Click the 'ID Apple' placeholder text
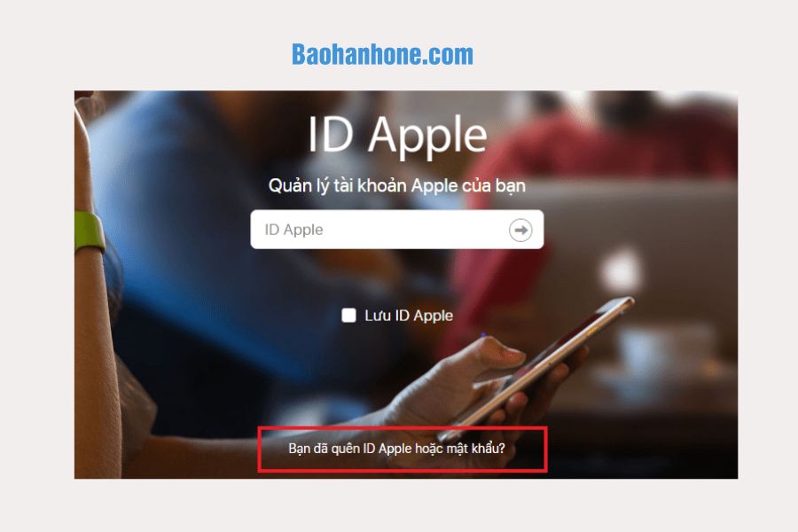The width and height of the screenshot is (798, 532). coord(293,230)
